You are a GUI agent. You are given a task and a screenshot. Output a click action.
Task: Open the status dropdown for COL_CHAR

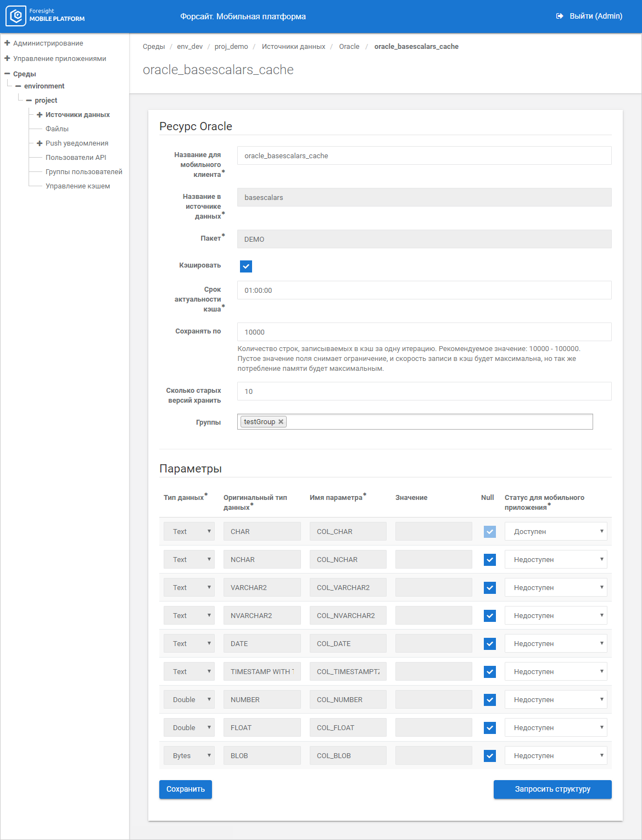555,532
